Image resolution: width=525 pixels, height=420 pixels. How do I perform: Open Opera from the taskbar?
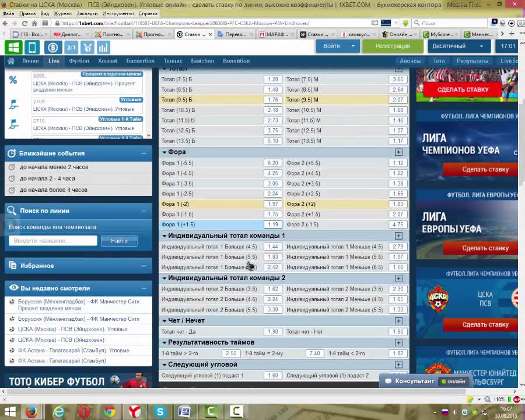pyautogui.click(x=85, y=412)
